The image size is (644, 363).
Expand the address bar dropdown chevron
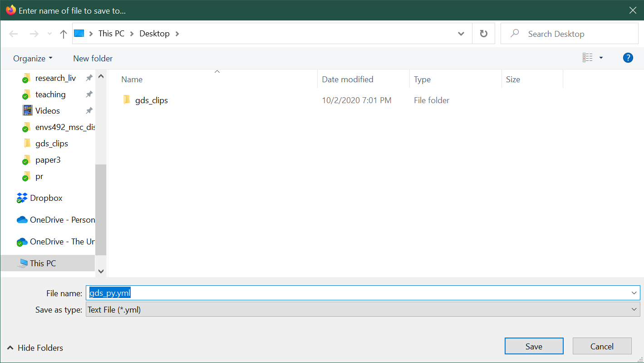[461, 33]
